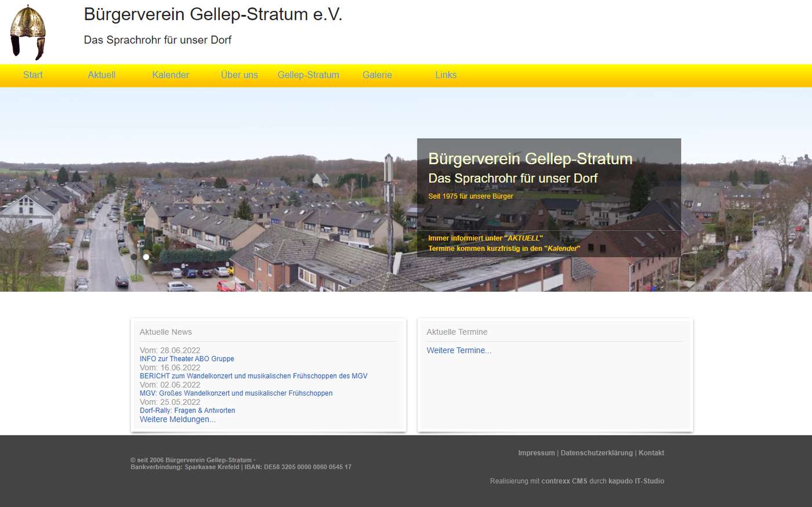The height and width of the screenshot is (507, 812).
Task: Open the "Links" navigation item
Action: tap(446, 75)
